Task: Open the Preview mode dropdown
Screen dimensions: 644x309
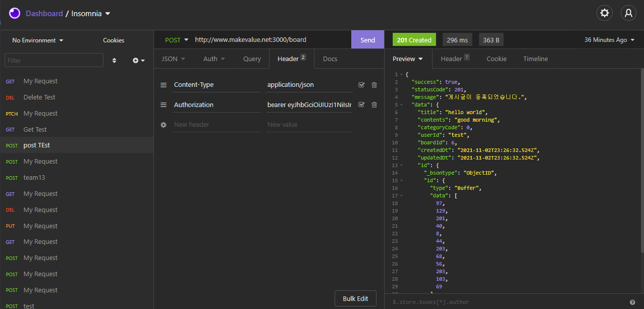Action: pos(408,59)
